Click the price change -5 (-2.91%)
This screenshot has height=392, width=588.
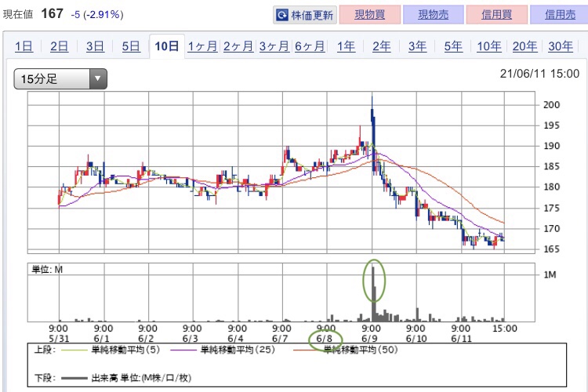click(x=97, y=15)
